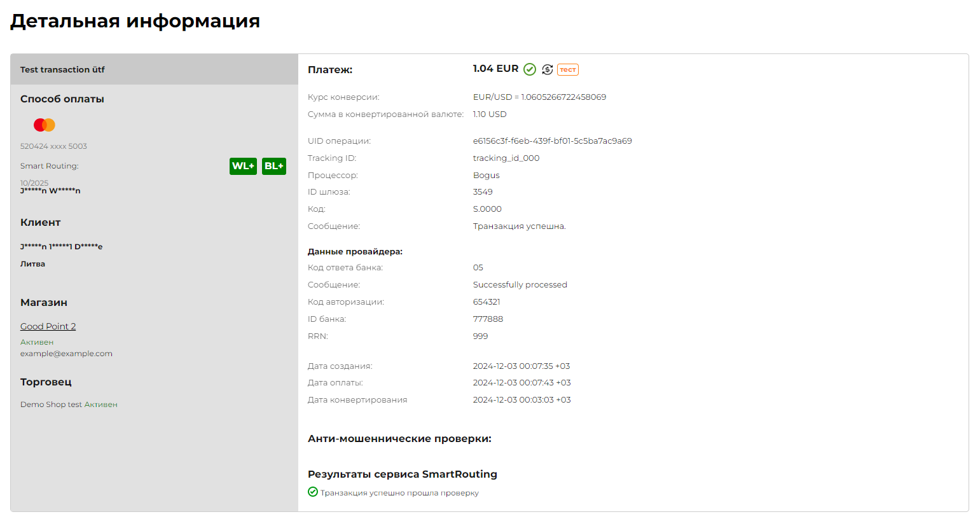Image resolution: width=980 pixels, height=519 pixels.
Task: Click the example@example.com email address
Action: tap(66, 354)
